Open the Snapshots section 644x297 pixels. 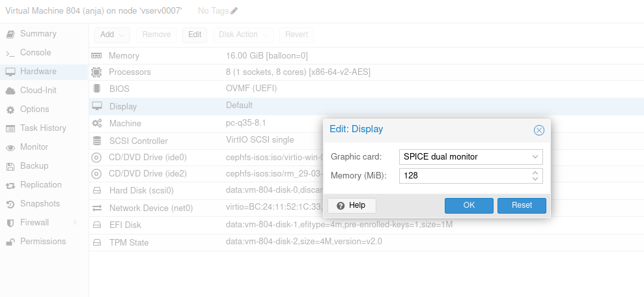point(40,204)
